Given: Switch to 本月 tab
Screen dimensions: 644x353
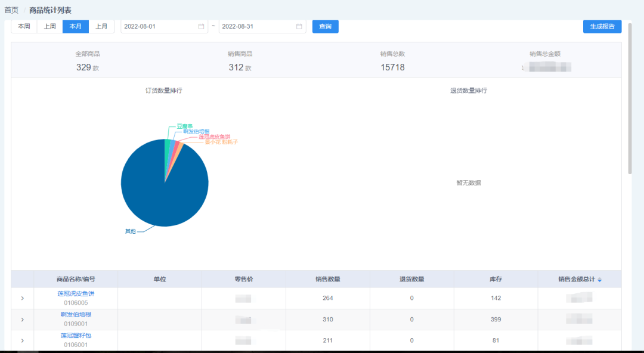Looking at the screenshot, I should pos(76,26).
